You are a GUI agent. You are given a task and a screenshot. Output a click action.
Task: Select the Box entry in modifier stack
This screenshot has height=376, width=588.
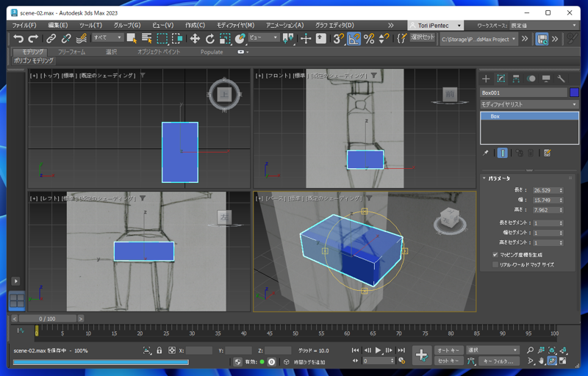pos(529,116)
